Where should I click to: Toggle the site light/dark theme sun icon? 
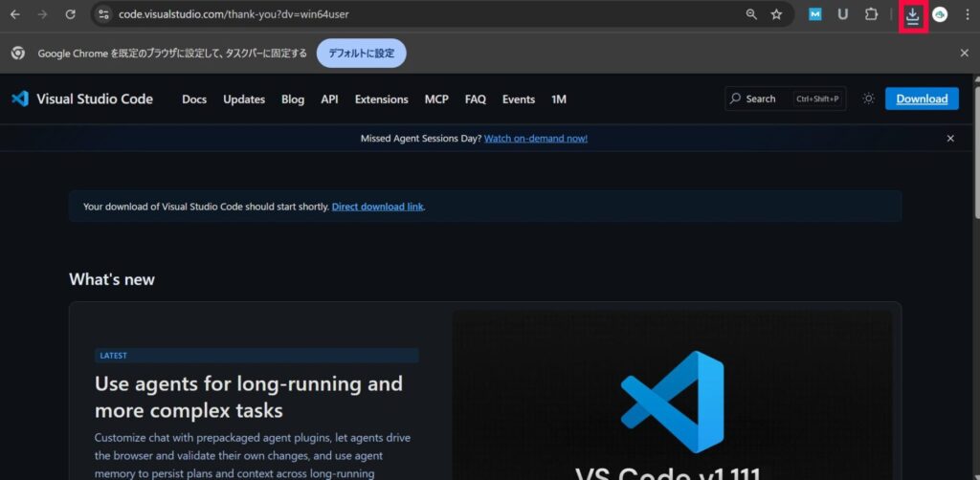868,98
